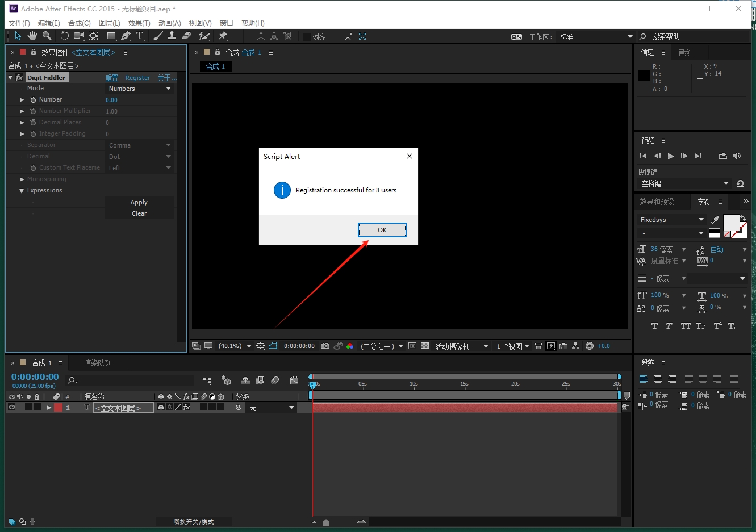756x532 pixels.
Task: Open the 效果(T) menu
Action: click(x=139, y=23)
